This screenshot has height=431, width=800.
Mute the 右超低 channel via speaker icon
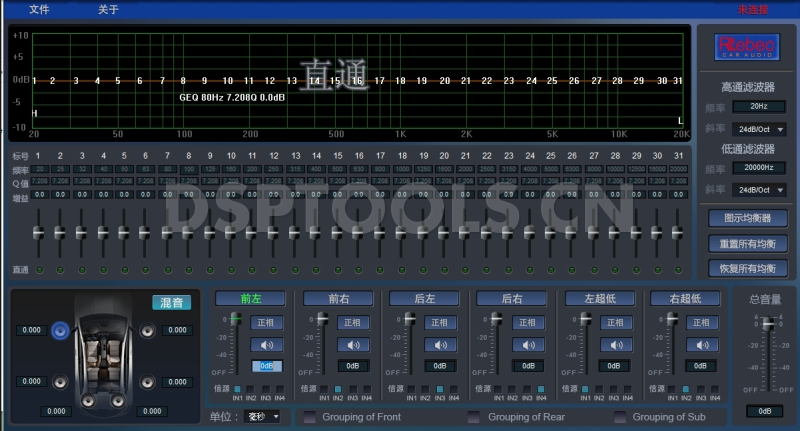point(700,345)
